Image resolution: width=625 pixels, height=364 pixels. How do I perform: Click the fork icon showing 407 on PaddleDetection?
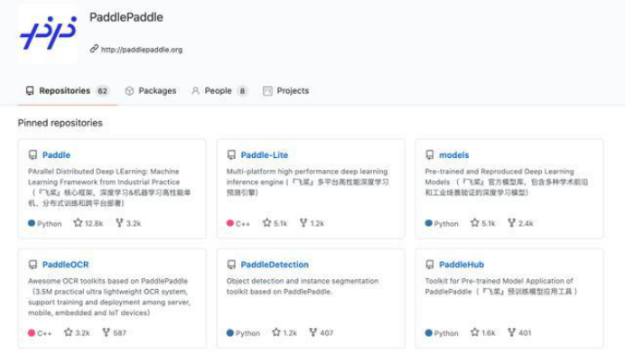(x=312, y=332)
